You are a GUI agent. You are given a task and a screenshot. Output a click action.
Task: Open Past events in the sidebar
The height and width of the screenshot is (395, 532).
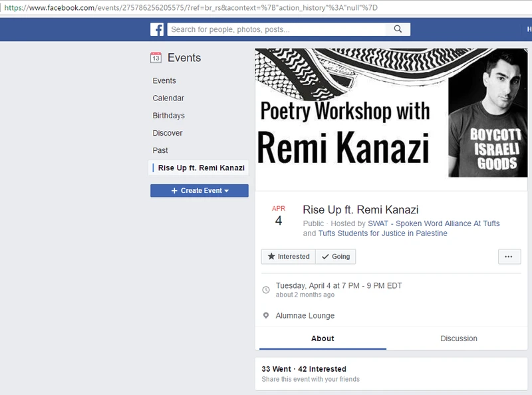pyautogui.click(x=160, y=150)
